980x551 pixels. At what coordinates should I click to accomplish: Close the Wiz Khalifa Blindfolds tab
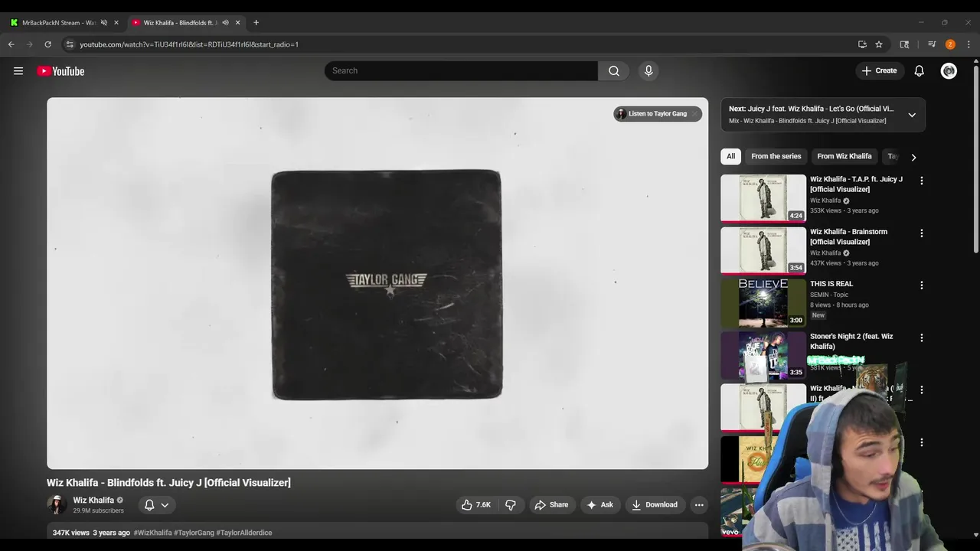(x=237, y=23)
